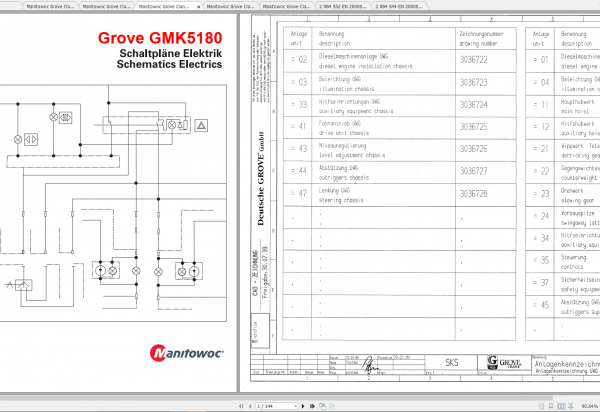The image size is (600, 412).
Task: Go to the previous page
Action: [250, 406]
